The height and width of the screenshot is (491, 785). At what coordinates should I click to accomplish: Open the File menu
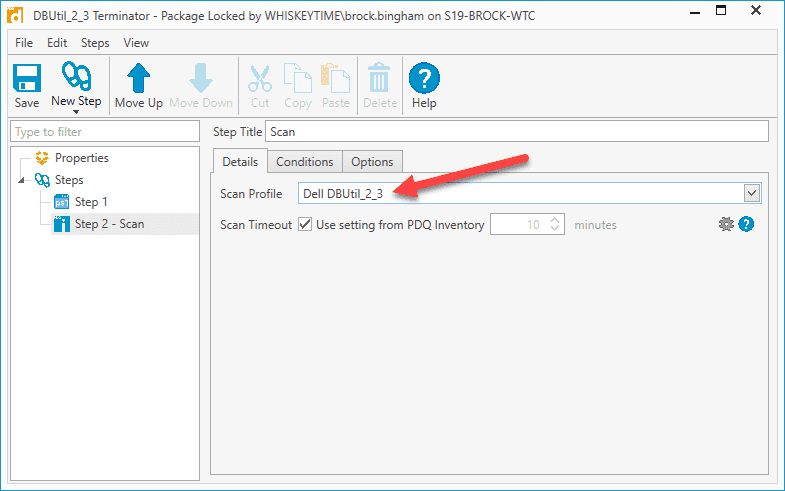(24, 43)
